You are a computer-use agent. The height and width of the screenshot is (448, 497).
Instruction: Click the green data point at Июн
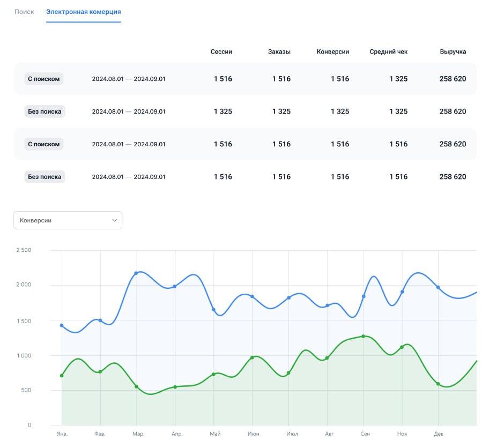[x=253, y=357]
